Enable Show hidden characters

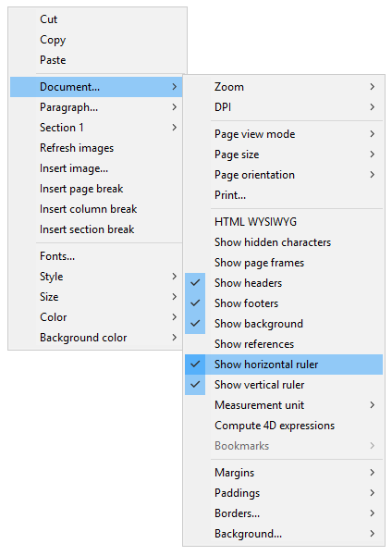[284, 242]
